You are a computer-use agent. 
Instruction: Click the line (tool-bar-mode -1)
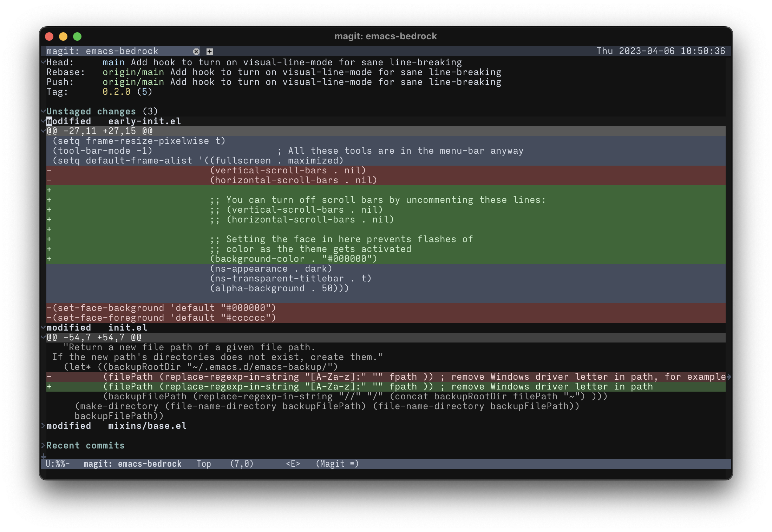click(386, 151)
